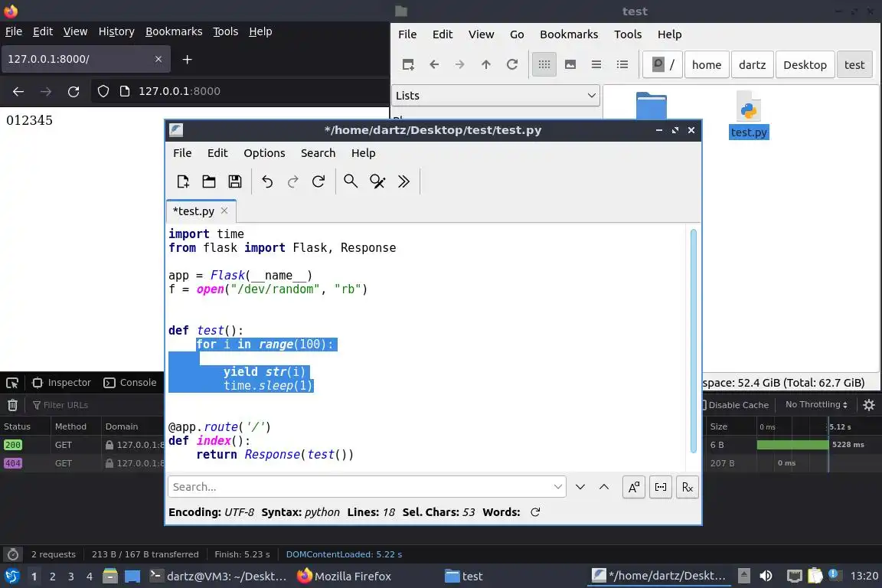Open the network settings gear in devtools
The height and width of the screenshot is (588, 882).
[x=868, y=404]
